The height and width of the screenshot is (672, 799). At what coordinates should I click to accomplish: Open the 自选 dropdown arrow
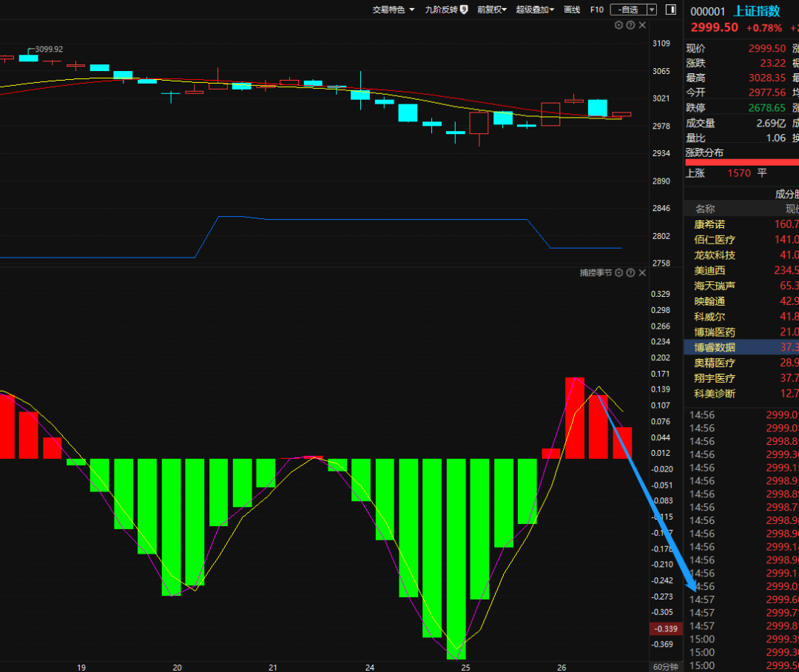(651, 10)
